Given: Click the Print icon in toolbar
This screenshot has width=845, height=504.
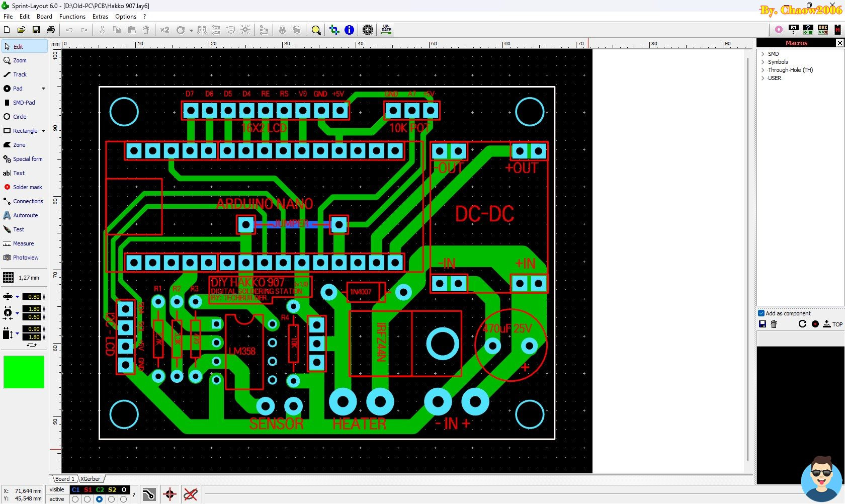Looking at the screenshot, I should (51, 30).
